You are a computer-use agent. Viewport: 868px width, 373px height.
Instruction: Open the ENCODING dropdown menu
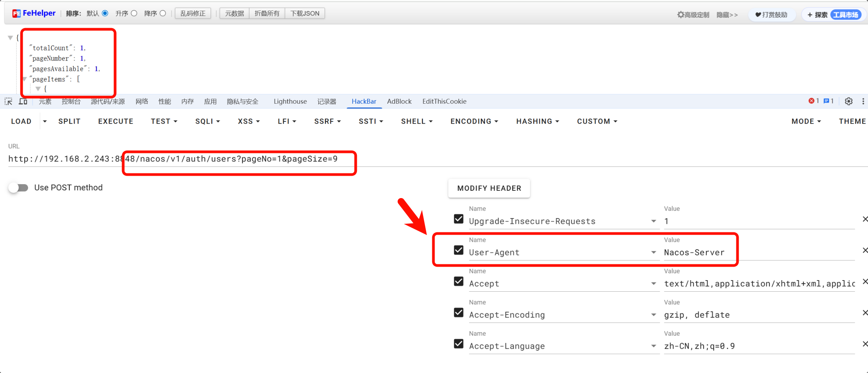tap(474, 121)
